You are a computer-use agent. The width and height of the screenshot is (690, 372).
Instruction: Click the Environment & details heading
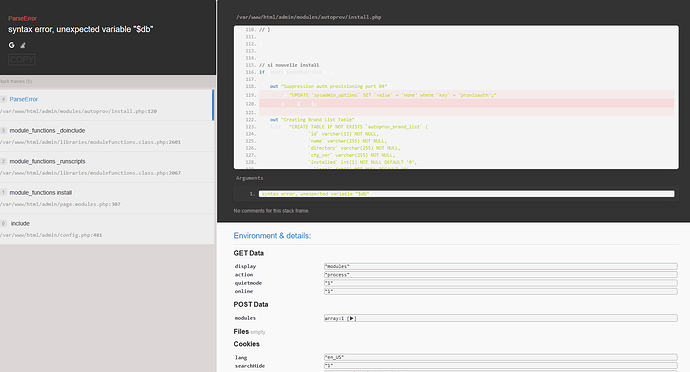coord(272,236)
